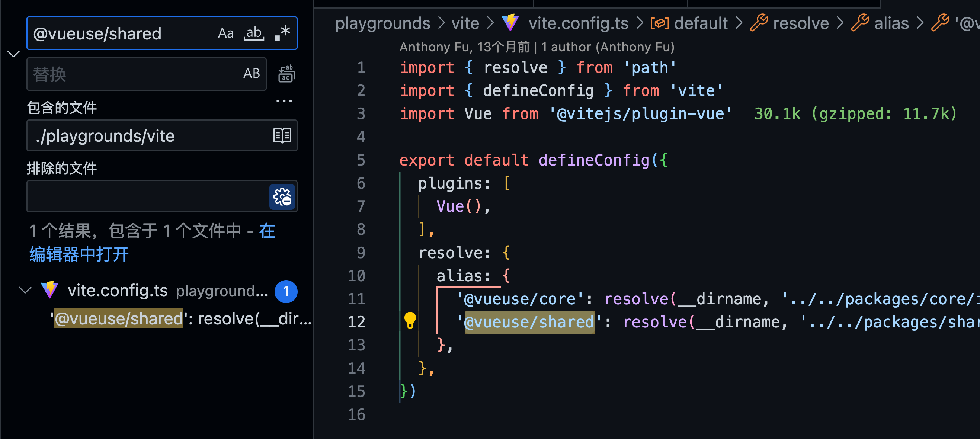This screenshot has width=980, height=439.
Task: Click the Vite file icon in breadcrumb
Action: coord(510,23)
